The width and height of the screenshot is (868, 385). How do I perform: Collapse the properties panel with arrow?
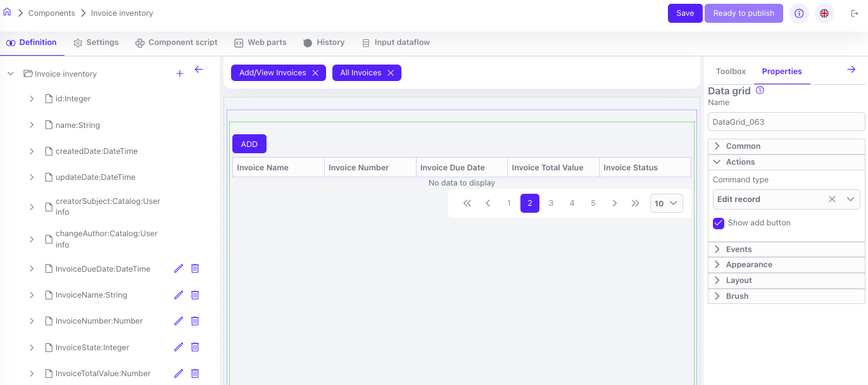pos(851,70)
